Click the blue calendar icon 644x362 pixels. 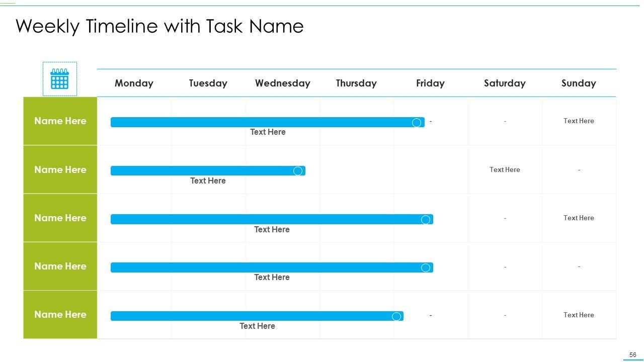click(x=59, y=79)
